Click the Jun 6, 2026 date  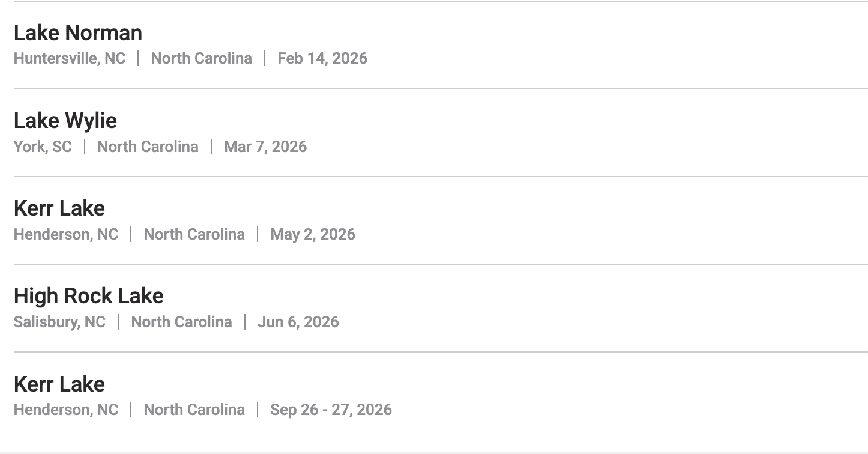tap(298, 322)
